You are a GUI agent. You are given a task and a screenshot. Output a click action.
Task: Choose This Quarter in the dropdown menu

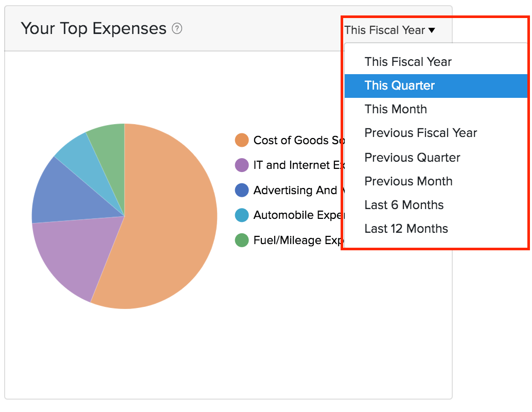pos(400,85)
